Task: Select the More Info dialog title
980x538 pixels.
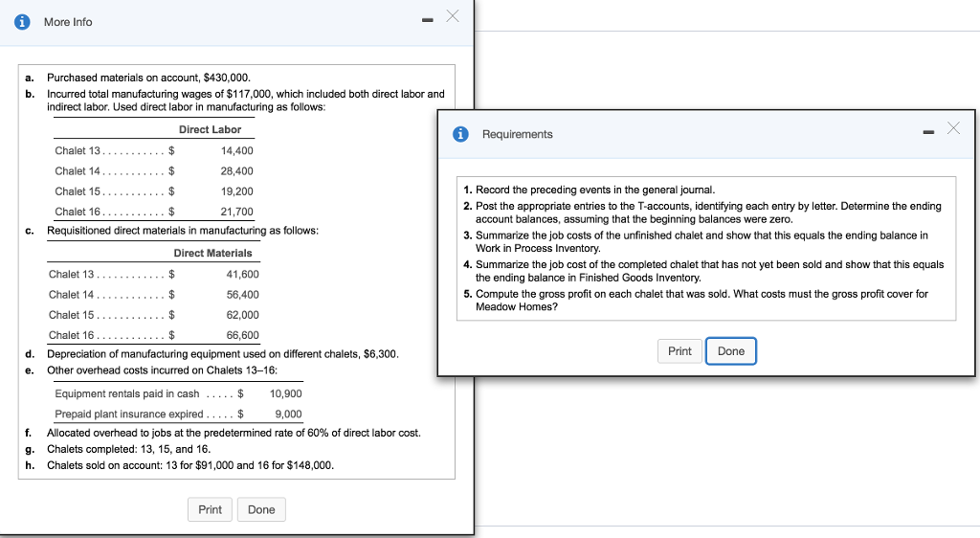Action: (68, 22)
